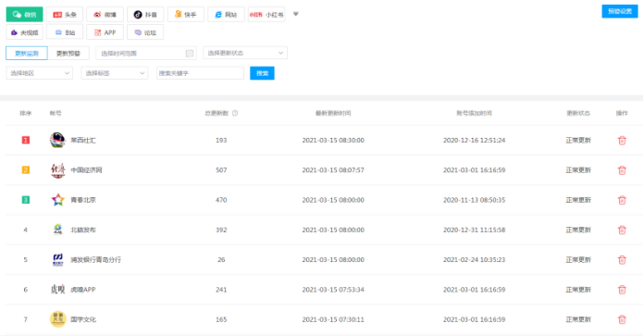Focus the 搜索关键字 keyword search box
This screenshot has height=336, width=644.
coord(201,73)
